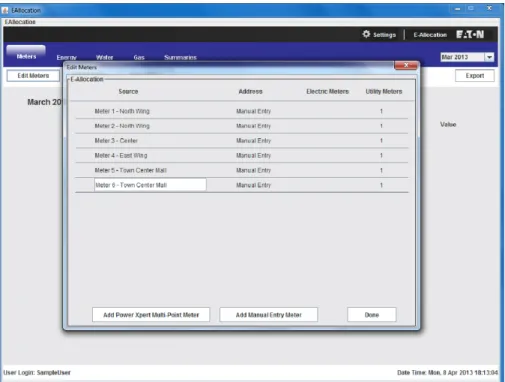
Task: Click Manual Entry address for Meter 3
Action: [x=253, y=141]
